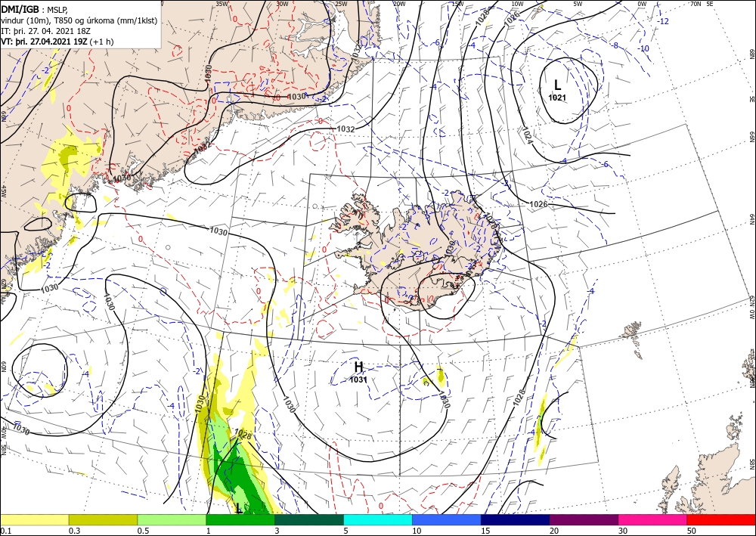756x536 pixels.
Task: Click the blue 10–15 legend swatch
Action: pos(447,519)
